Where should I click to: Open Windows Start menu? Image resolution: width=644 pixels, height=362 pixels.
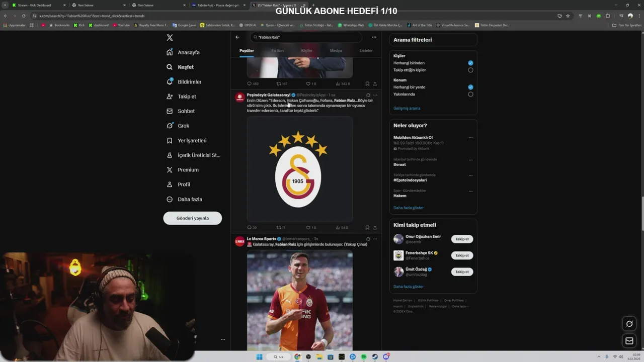(x=260, y=356)
